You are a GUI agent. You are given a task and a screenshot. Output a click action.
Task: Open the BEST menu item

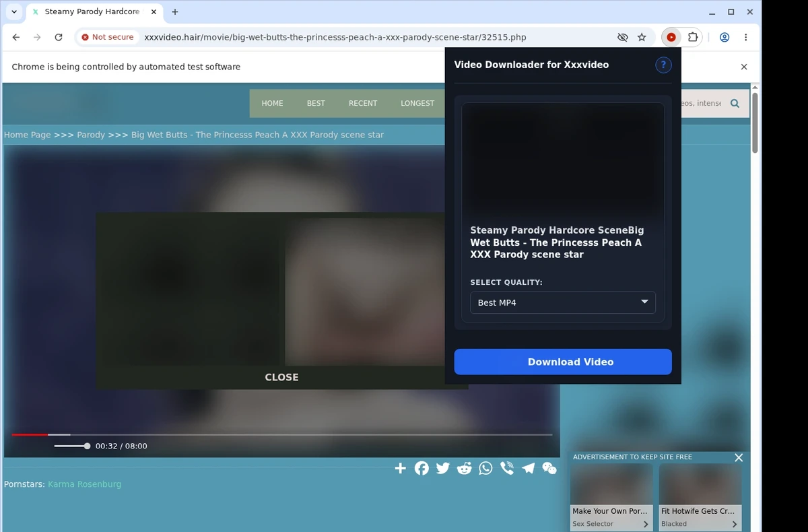pos(316,103)
